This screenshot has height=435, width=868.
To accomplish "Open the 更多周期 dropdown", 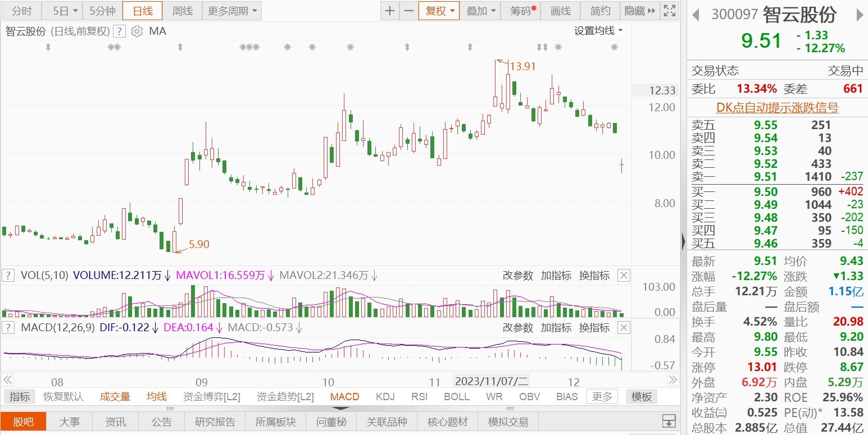I will 231,11.
